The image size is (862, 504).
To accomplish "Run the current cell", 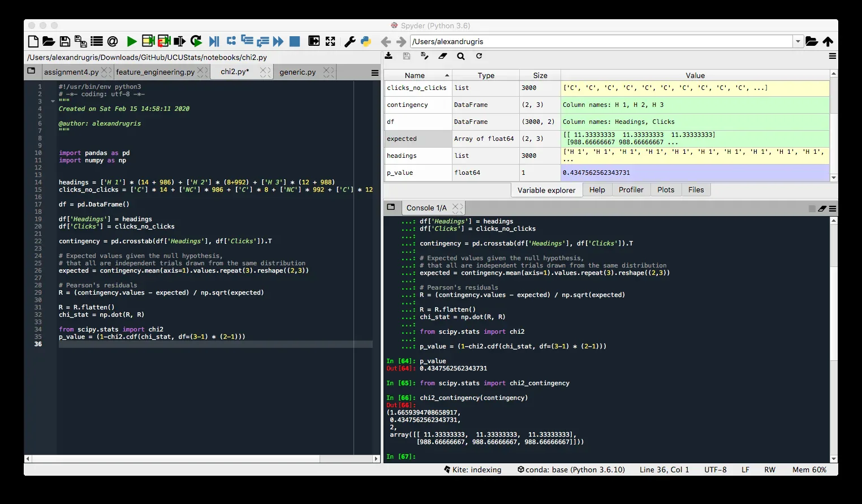I will (x=148, y=41).
